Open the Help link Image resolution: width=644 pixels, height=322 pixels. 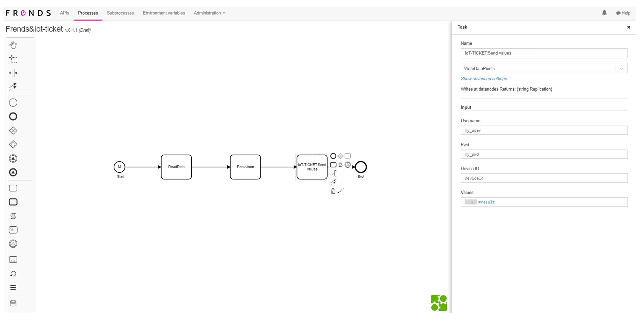[623, 13]
